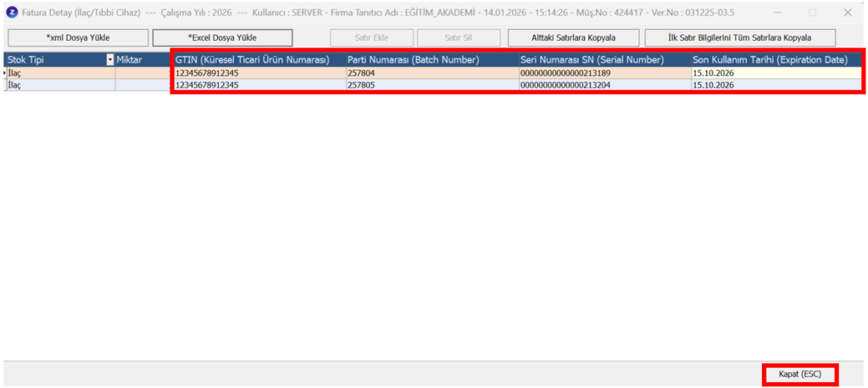Select İlaç cell in the second row
This screenshot has width=868, height=388.
click(x=61, y=85)
